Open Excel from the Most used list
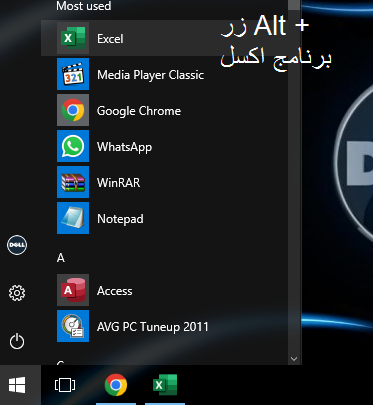373x405 pixels. (164, 38)
